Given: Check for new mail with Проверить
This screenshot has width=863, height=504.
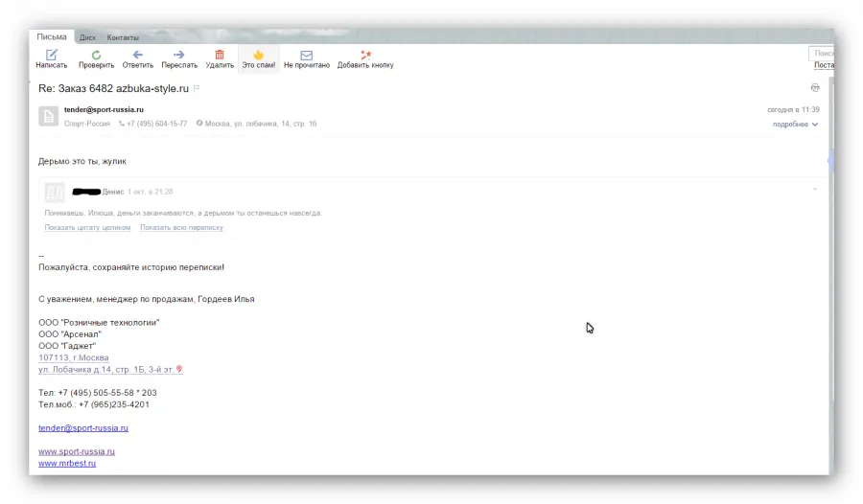Looking at the screenshot, I should pos(96,58).
